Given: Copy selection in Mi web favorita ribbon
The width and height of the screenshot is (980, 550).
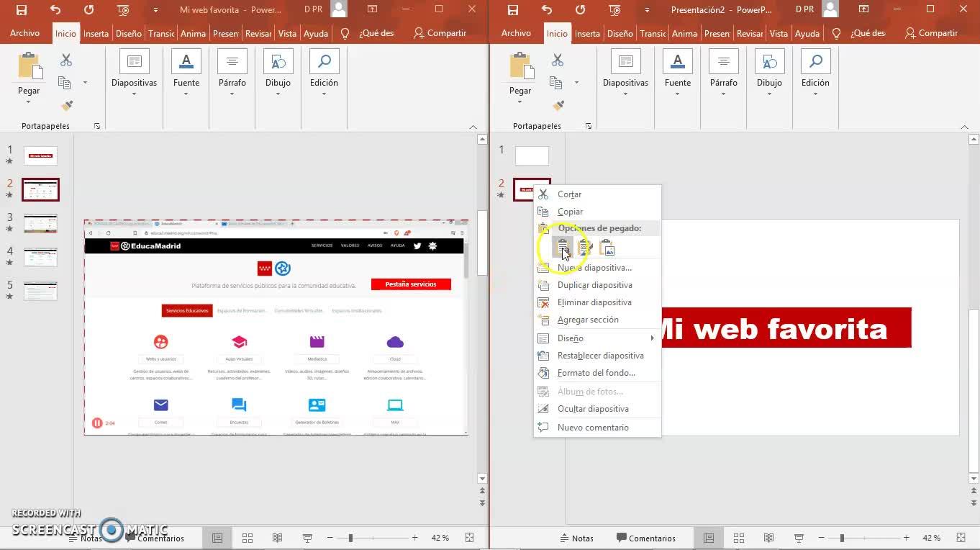Looking at the screenshot, I should [65, 83].
